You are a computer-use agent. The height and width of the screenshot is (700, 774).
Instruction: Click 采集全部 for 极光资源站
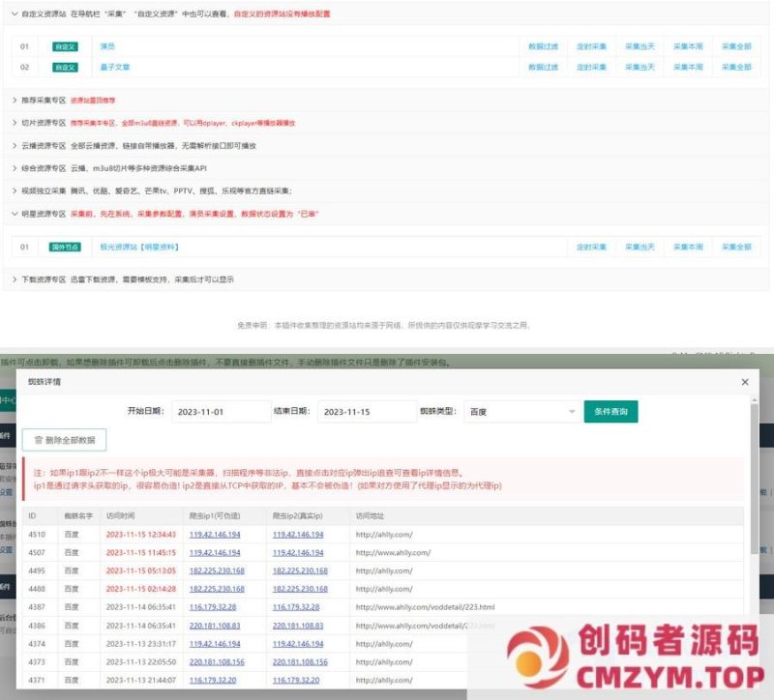coord(737,247)
